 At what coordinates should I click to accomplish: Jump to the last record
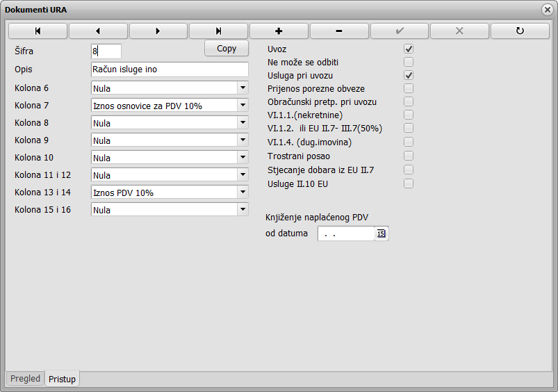tap(218, 31)
